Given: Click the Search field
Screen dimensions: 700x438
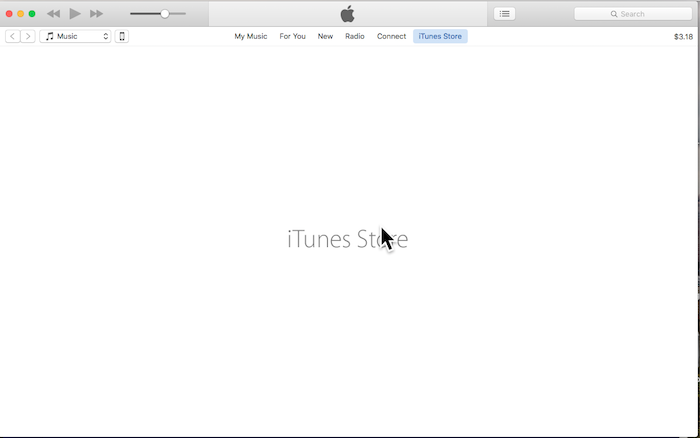Looking at the screenshot, I should click(633, 14).
